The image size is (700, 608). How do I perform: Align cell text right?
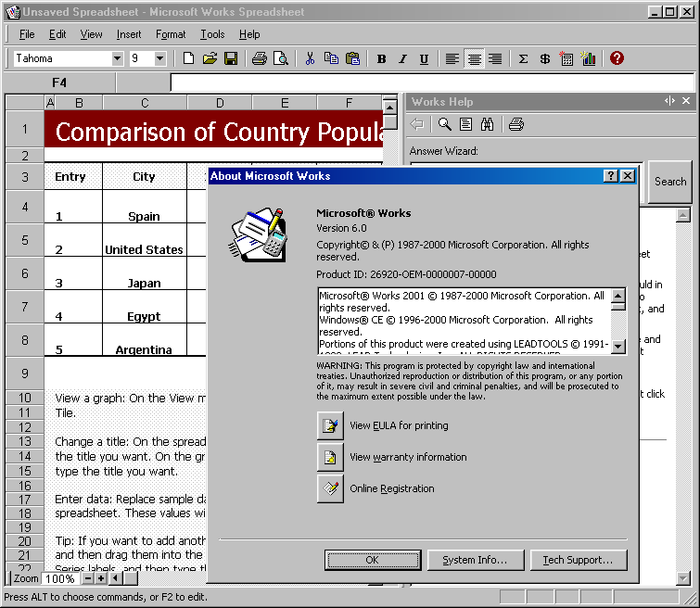click(495, 58)
